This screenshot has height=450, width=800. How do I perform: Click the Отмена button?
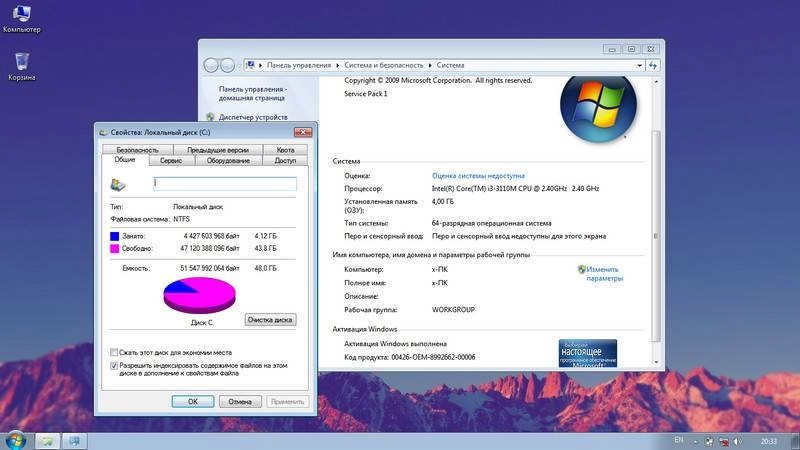240,402
